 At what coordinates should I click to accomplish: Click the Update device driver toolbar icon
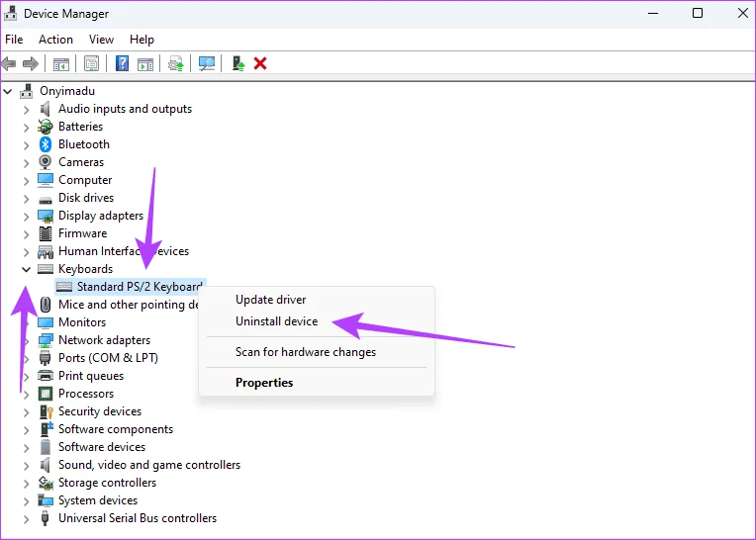tap(175, 63)
